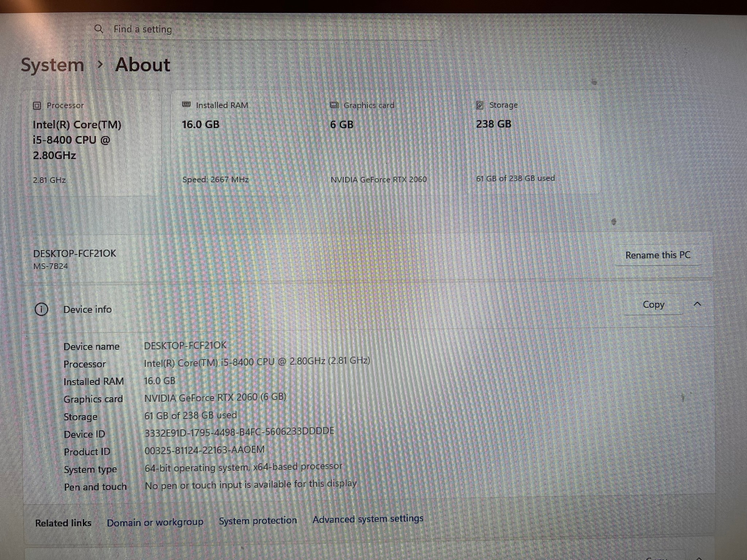Click the Installed RAM icon

tap(186, 105)
